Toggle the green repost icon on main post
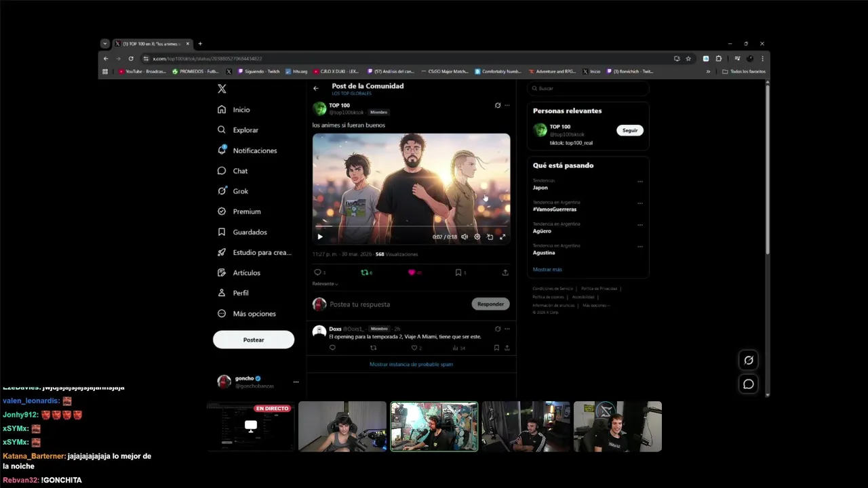 [364, 272]
